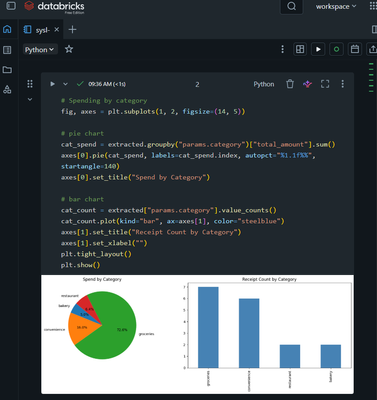377x400 pixels.
Task: Toggle the sidebar menu icon at top left
Action: click(11, 6)
